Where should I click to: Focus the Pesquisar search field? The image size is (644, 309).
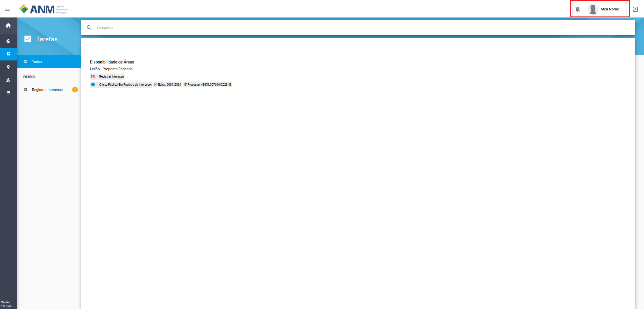click(364, 28)
